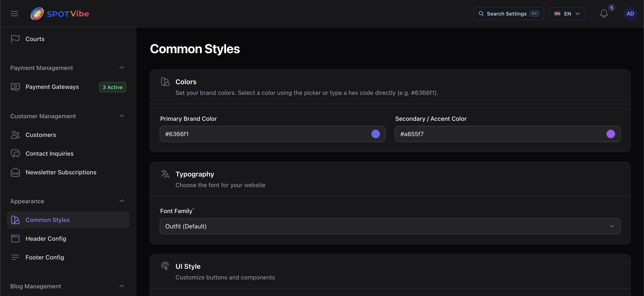Open the hamburger menu in the header

pos(14,13)
